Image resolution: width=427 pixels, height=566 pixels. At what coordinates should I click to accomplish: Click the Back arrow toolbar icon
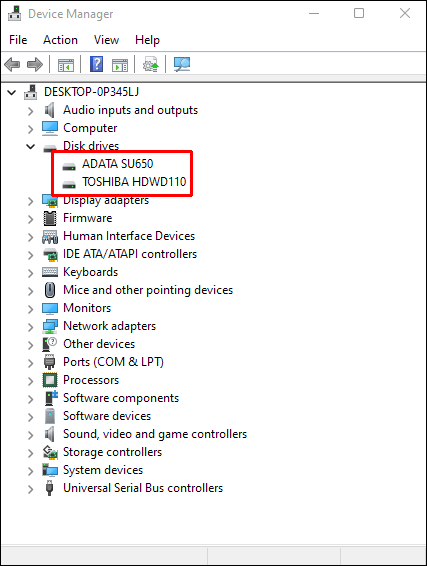coord(12,65)
